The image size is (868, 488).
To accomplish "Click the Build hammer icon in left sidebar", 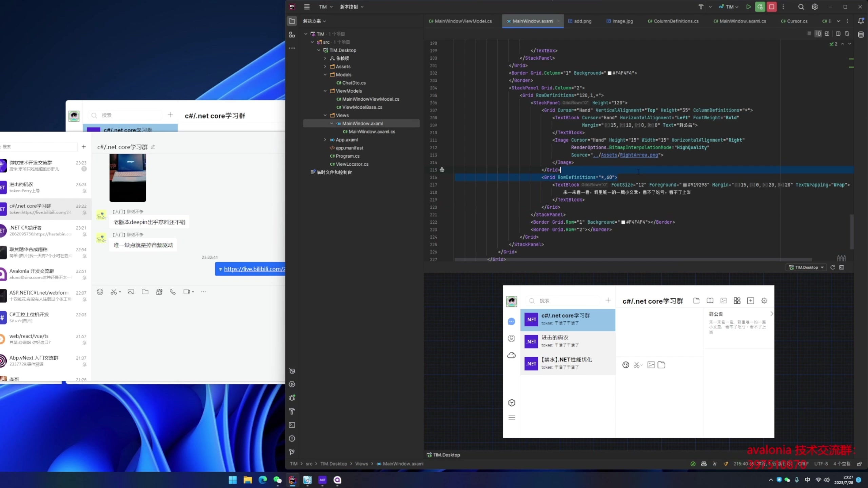I will click(292, 411).
